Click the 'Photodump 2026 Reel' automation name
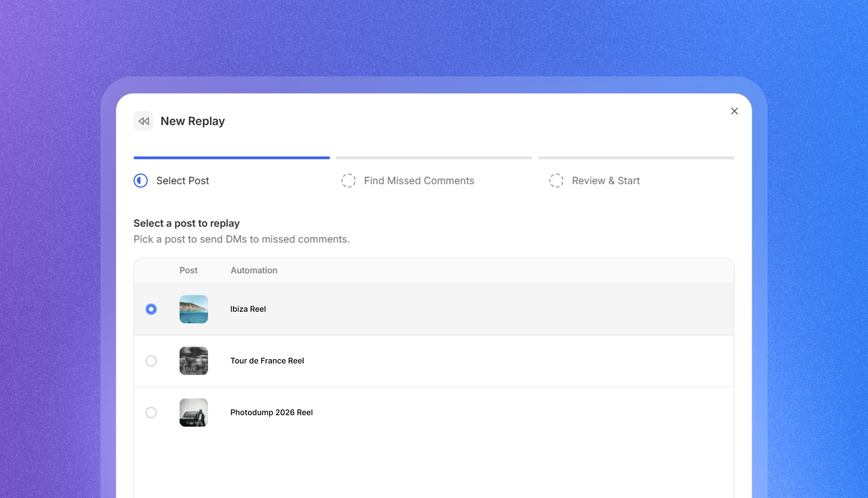Image resolution: width=868 pixels, height=498 pixels. 271,412
